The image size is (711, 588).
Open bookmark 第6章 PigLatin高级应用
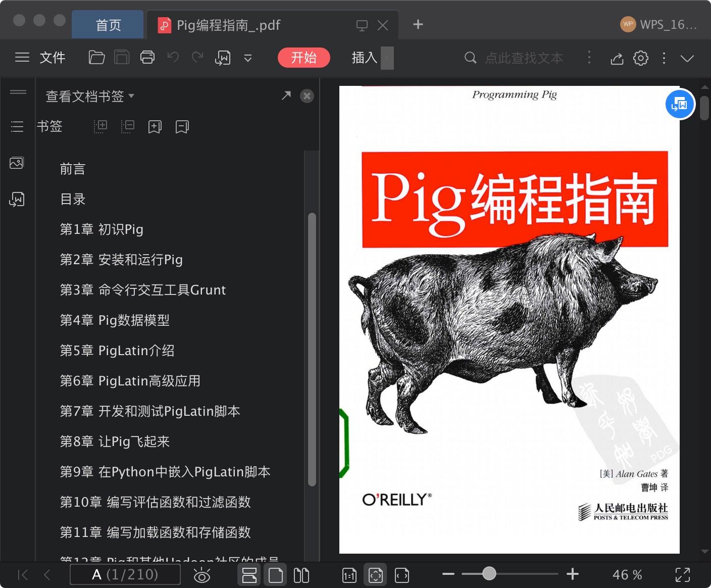[130, 381]
